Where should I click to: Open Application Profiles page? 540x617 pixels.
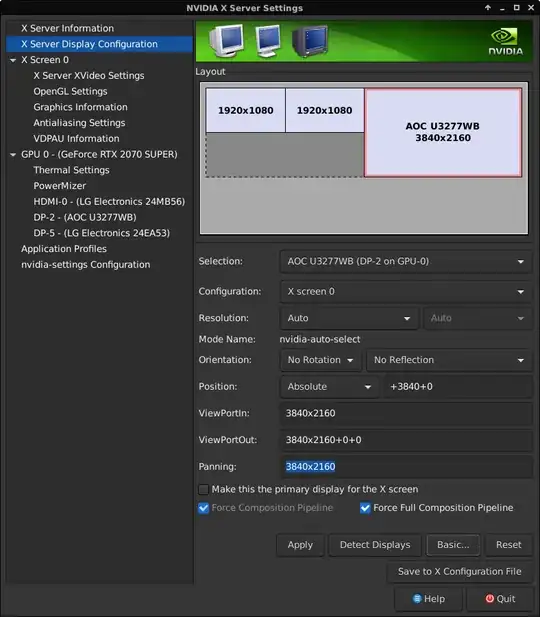[x=64, y=249]
